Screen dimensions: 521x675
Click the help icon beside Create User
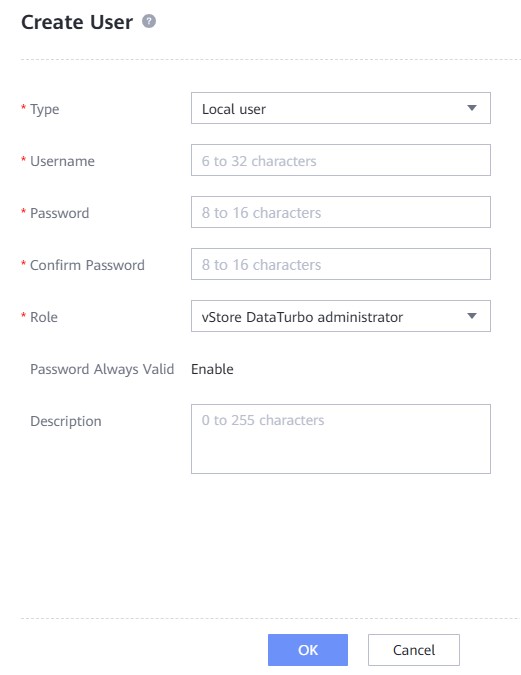coord(149,21)
